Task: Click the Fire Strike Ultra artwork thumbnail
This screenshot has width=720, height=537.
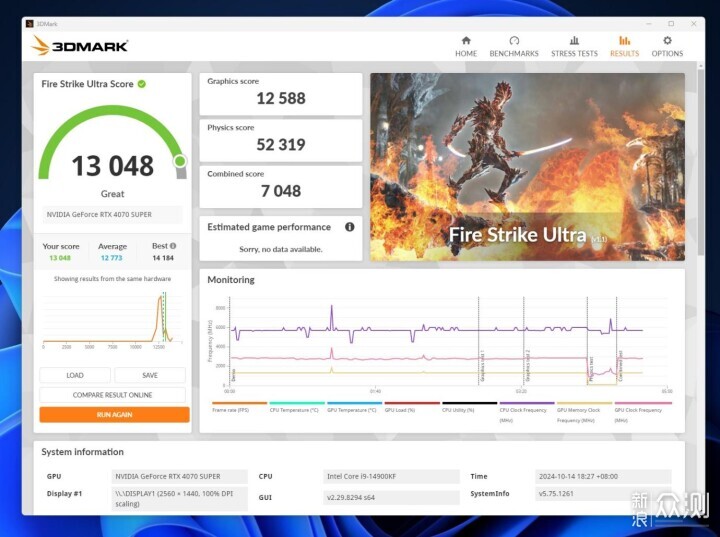Action: coord(528,167)
